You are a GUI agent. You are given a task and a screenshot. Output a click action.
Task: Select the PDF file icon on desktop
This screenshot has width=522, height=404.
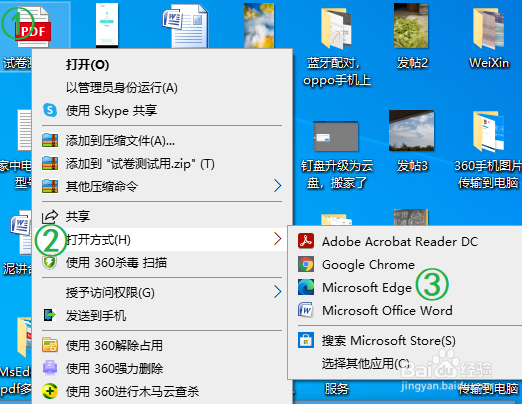point(32,27)
